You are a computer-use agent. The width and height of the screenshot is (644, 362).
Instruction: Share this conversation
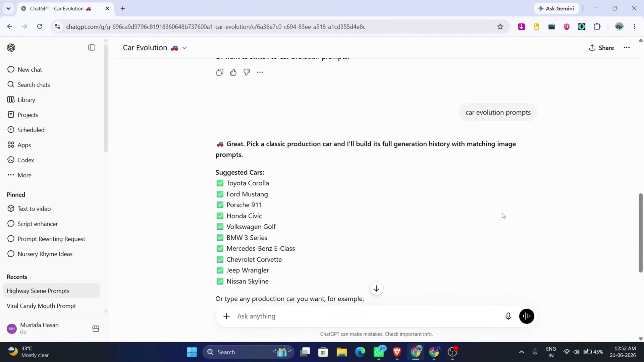[601, 48]
